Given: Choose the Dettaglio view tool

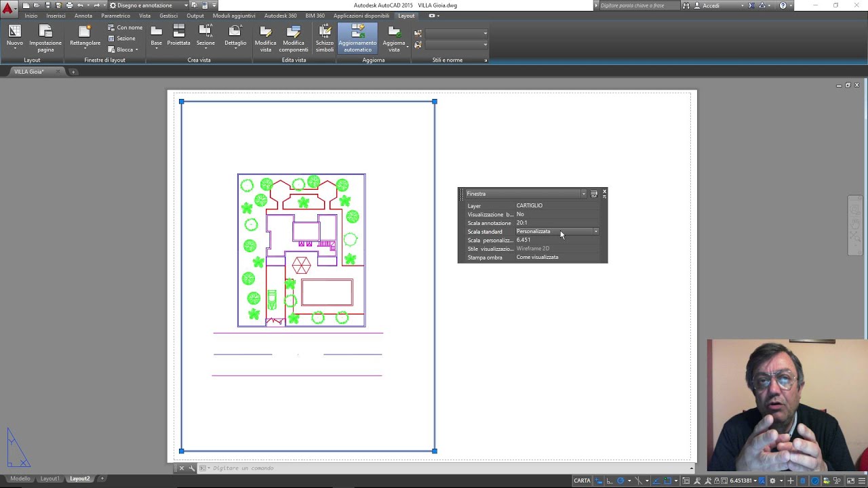Looking at the screenshot, I should pyautogui.click(x=235, y=37).
